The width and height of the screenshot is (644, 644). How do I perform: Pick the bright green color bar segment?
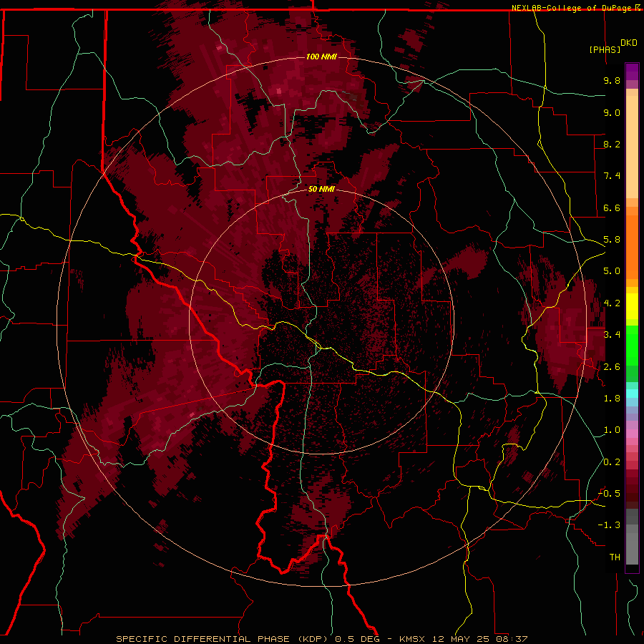(x=632, y=346)
